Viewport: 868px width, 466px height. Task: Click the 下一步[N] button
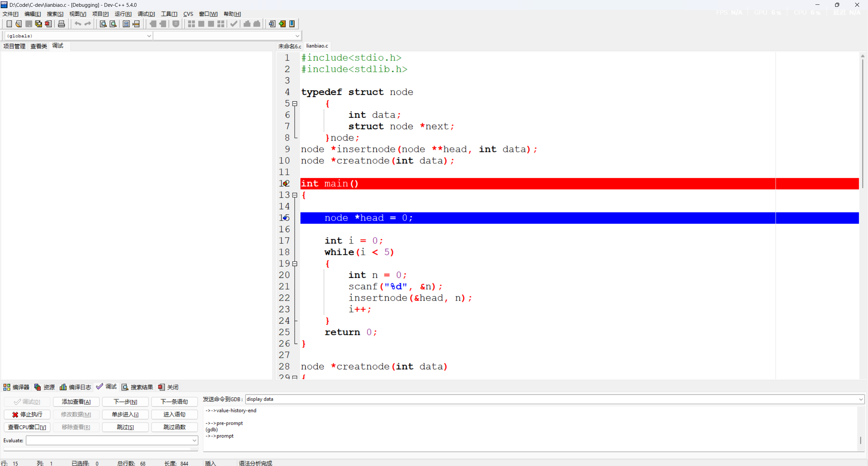click(x=125, y=402)
